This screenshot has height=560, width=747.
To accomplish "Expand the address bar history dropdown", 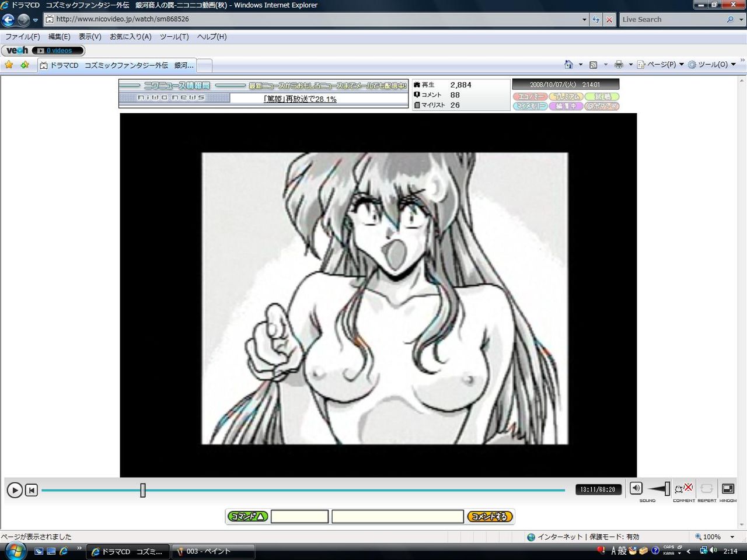I will pyautogui.click(x=584, y=19).
